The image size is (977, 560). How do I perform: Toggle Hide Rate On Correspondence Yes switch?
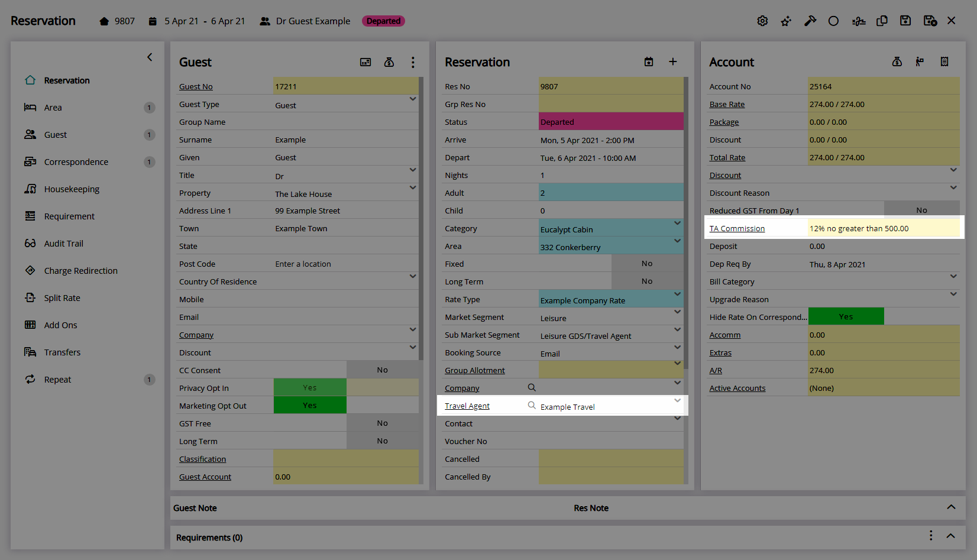846,316
